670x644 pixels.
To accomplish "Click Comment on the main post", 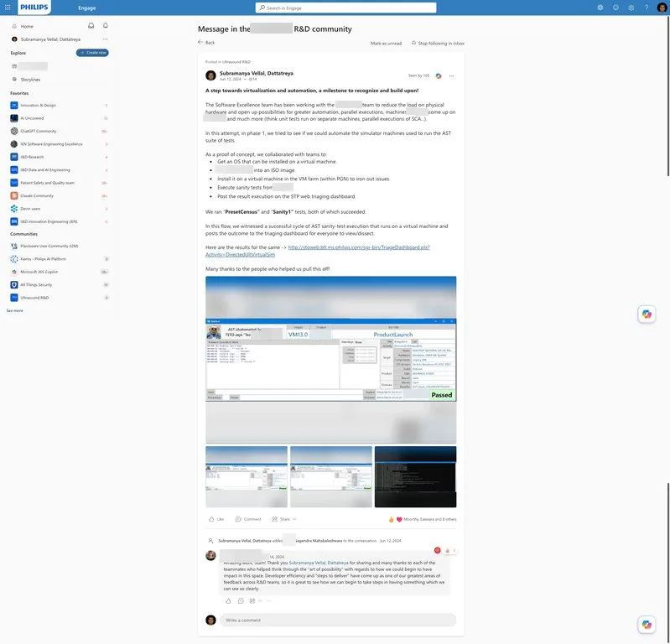I will 248,519.
